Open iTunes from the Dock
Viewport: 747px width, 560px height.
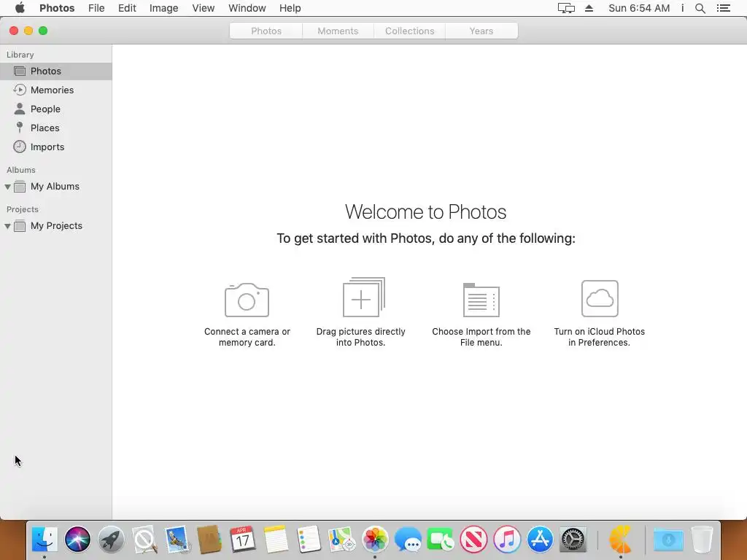pos(507,540)
